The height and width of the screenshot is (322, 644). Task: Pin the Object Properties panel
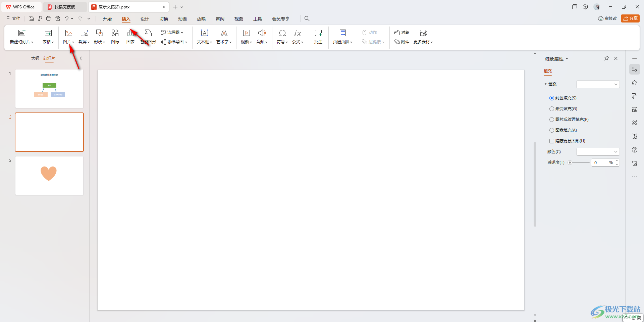coord(606,58)
